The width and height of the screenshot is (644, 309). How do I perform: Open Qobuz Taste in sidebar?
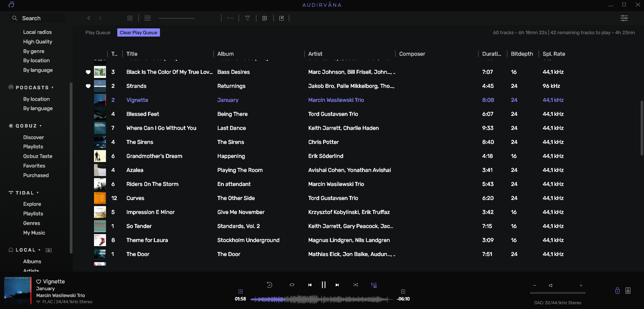point(38,156)
